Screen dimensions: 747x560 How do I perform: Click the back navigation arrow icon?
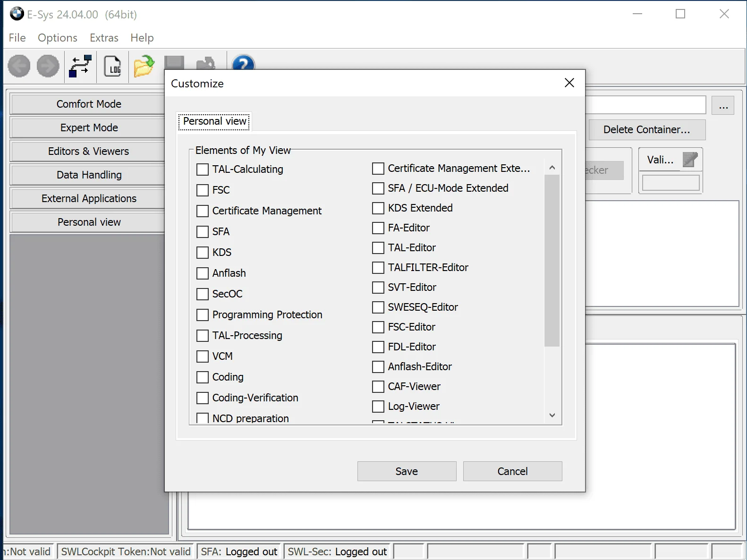tap(19, 66)
